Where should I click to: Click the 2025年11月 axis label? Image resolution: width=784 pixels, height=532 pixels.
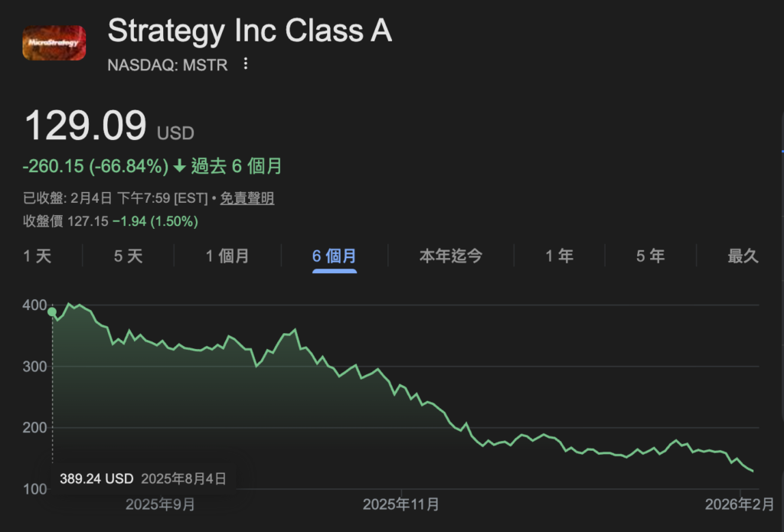point(401,504)
